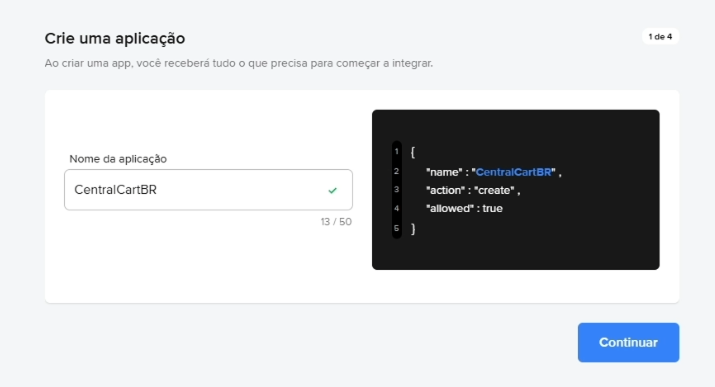Viewport: 715px width, 387px height.
Task: Click the opening brace on code line 1
Action: (x=413, y=152)
